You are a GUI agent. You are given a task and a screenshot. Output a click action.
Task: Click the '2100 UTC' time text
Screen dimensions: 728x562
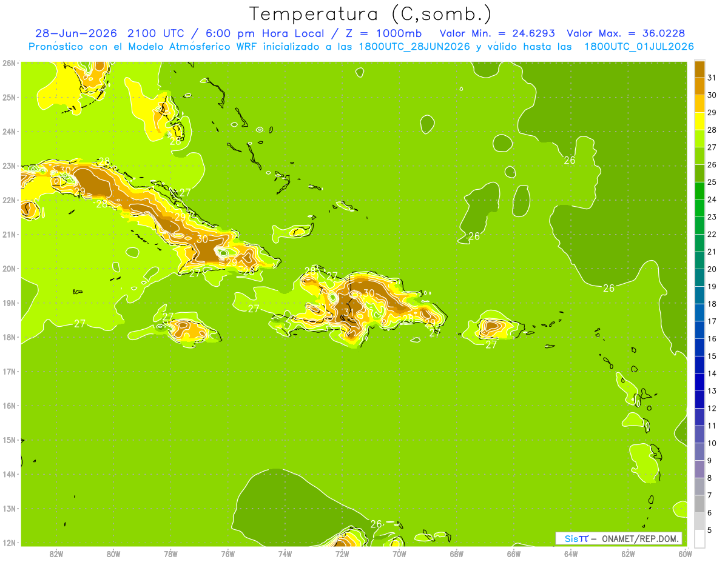point(155,33)
